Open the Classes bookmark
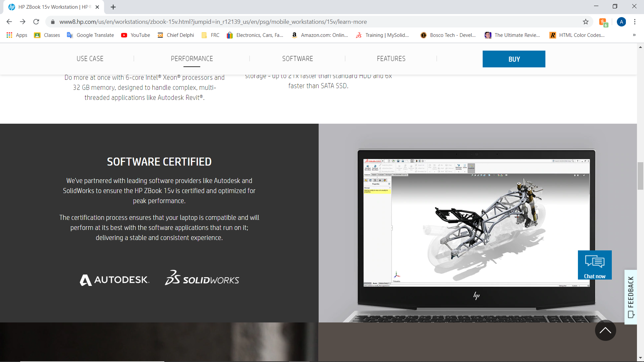Image resolution: width=644 pixels, height=362 pixels. click(x=47, y=35)
